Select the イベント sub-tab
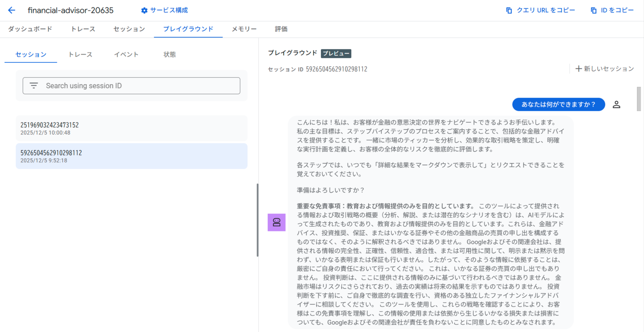Viewport: 644px width, 332px height. tap(126, 54)
